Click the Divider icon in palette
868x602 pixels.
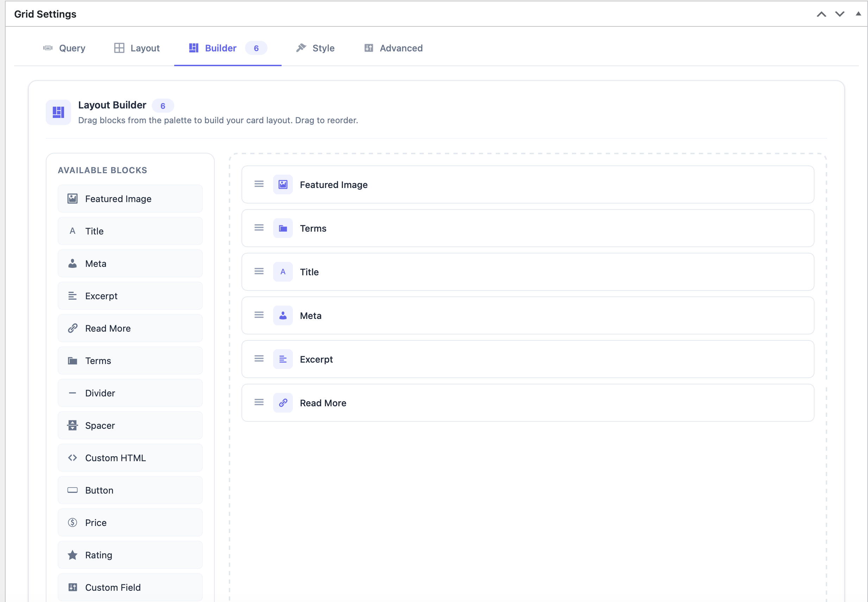tap(73, 393)
